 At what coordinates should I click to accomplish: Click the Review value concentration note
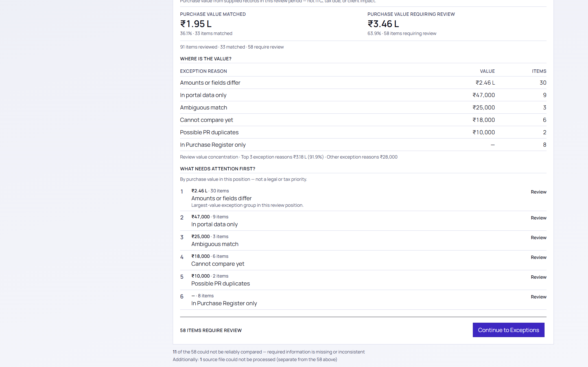point(288,157)
